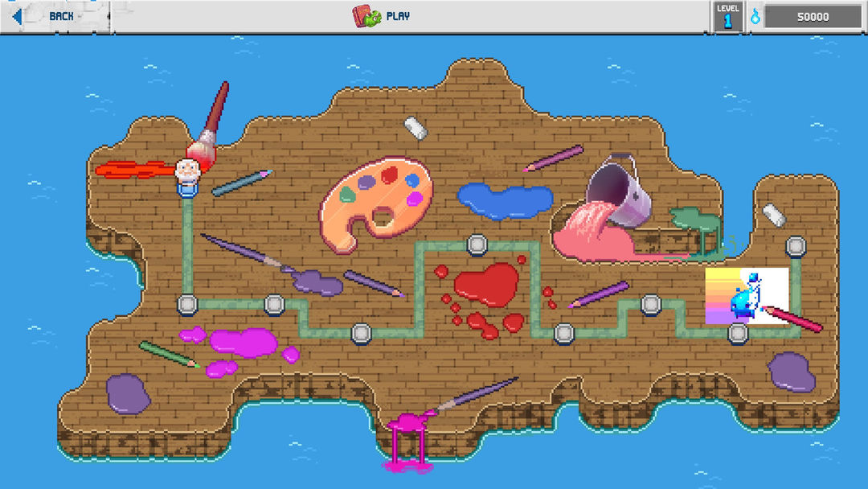Viewport: 868px width, 489px height.
Task: Click the path node under the blue paint puddle
Action: pos(477,244)
